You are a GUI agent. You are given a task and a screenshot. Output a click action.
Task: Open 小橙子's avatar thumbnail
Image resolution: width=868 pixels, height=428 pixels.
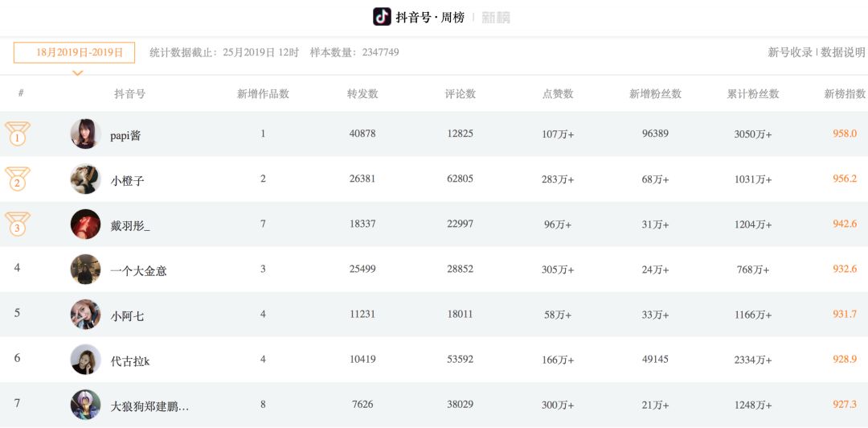pyautogui.click(x=85, y=179)
